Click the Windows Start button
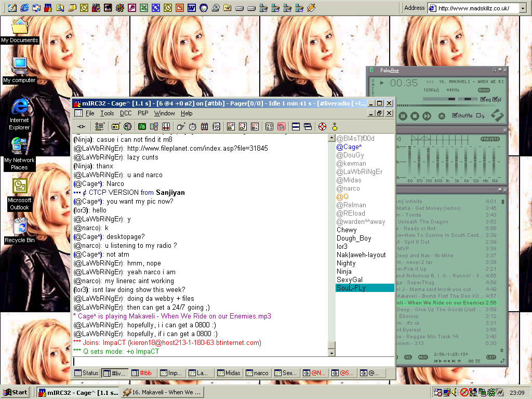Screen dimensions: 532x399 coord(15,392)
